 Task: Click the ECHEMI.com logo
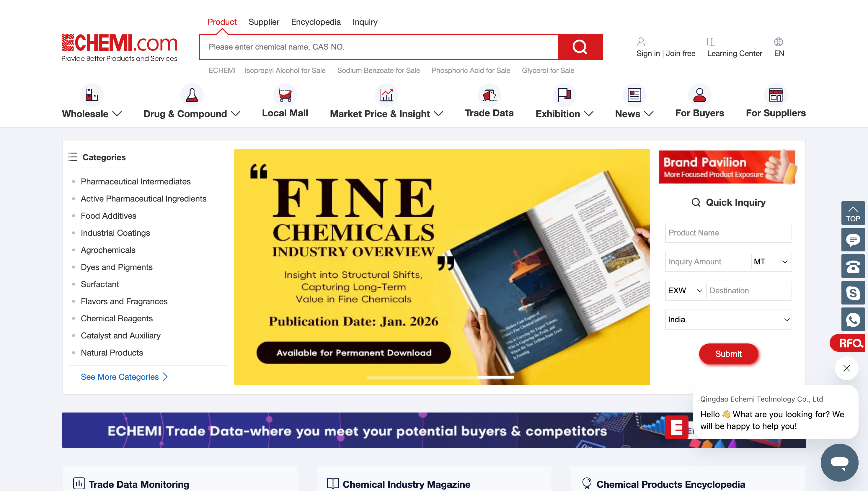[x=119, y=47]
